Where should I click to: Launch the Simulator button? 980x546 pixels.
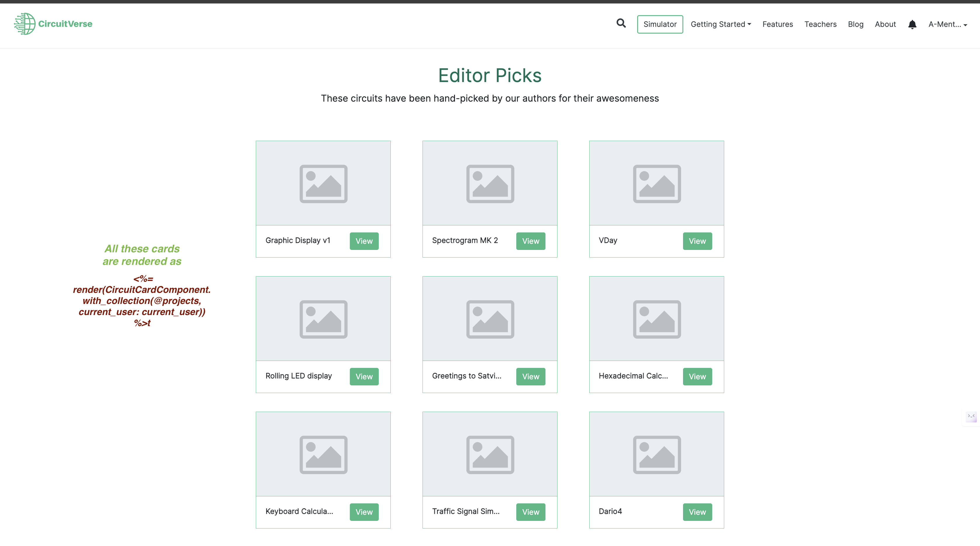660,24
